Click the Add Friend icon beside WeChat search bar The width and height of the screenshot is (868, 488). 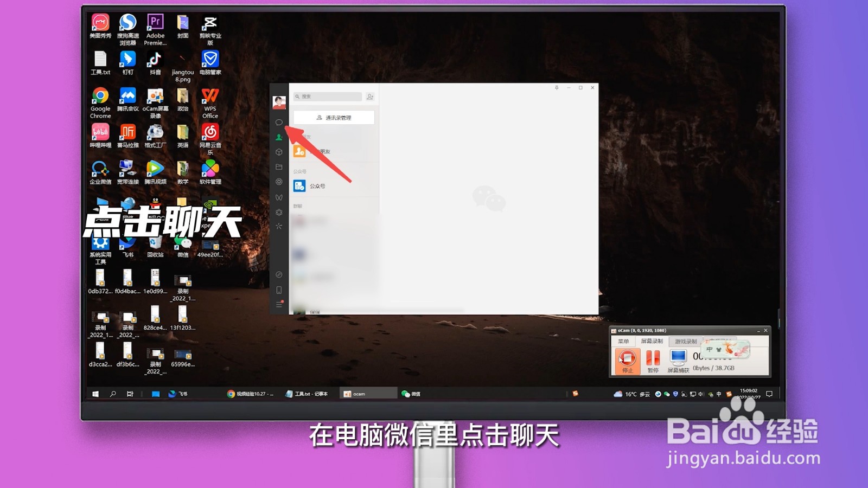(369, 97)
